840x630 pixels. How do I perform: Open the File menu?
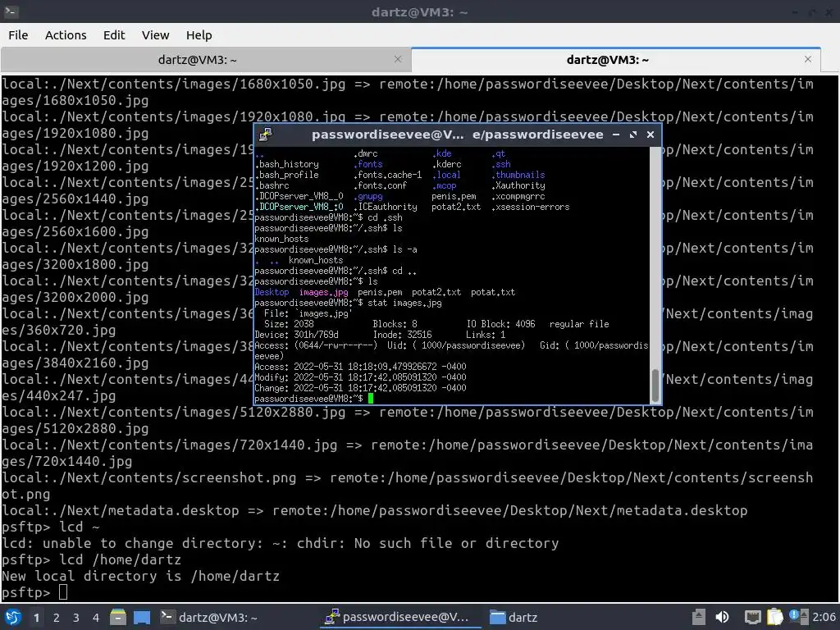pyautogui.click(x=18, y=35)
